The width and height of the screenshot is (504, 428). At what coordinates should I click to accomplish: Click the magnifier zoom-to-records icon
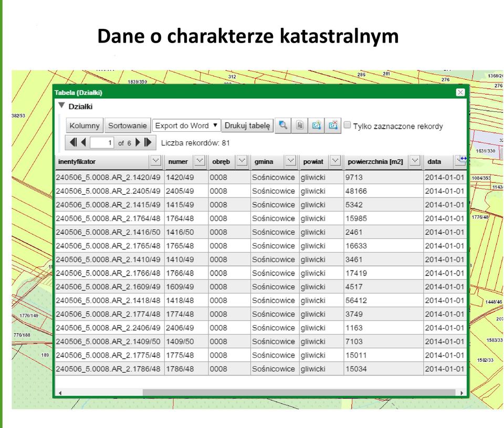click(283, 126)
